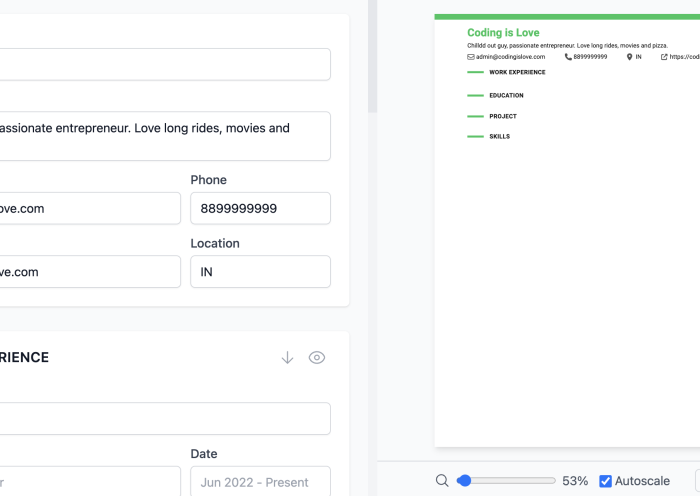700x496 pixels.
Task: Click the EDUCATION heading in the resume preview
Action: click(506, 95)
